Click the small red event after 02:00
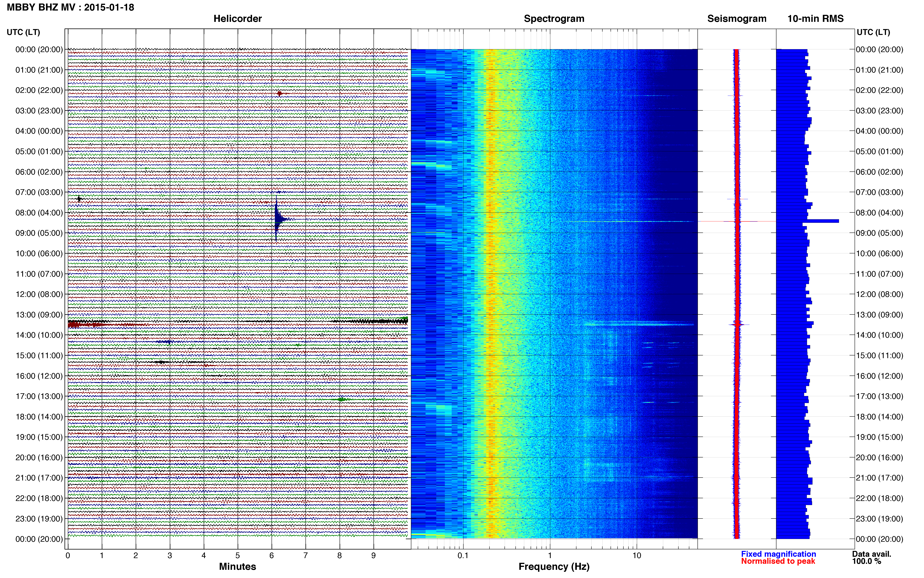Screen dimensions: 924x578 click(280, 93)
